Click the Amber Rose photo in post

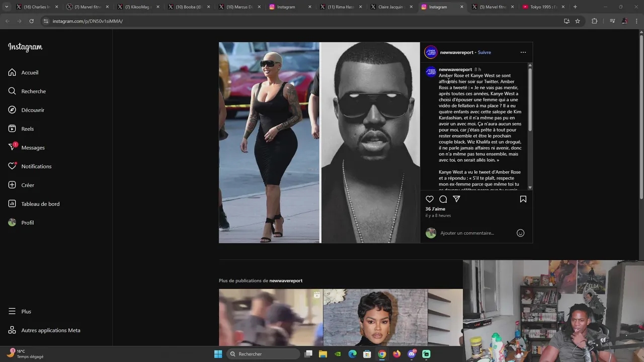tap(269, 142)
